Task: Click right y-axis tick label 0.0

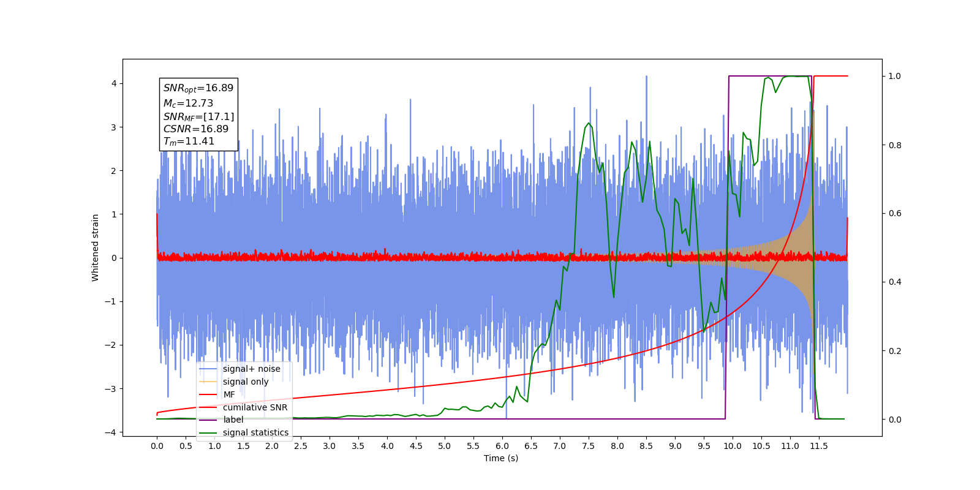Action: coord(895,420)
